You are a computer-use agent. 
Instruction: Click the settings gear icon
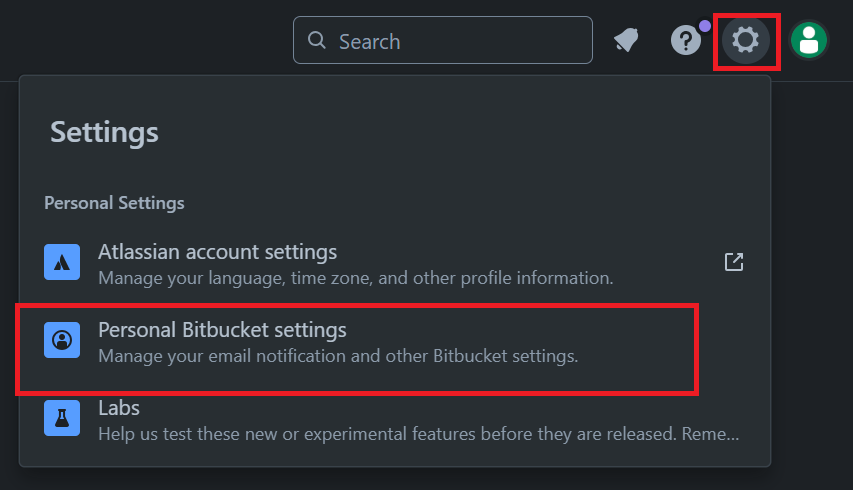746,41
